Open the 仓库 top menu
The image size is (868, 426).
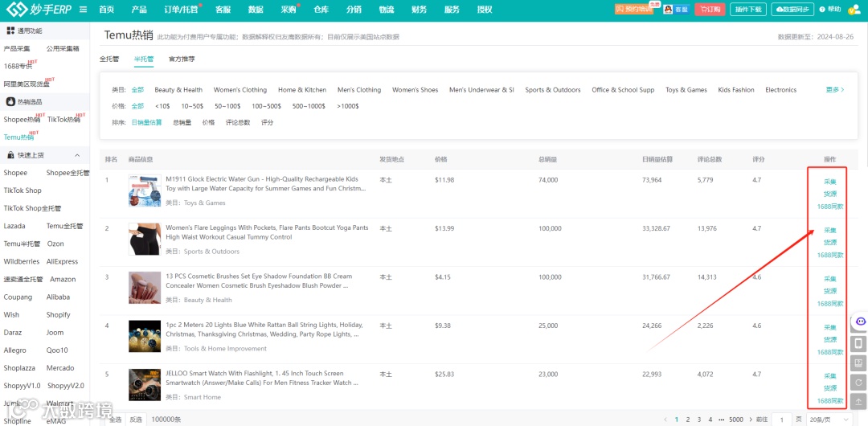point(321,10)
